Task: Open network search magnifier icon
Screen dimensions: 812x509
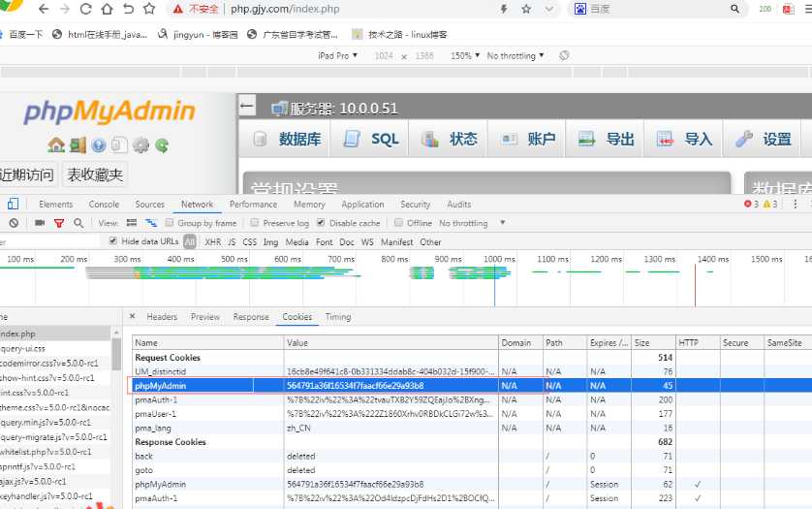Action: tap(78, 223)
